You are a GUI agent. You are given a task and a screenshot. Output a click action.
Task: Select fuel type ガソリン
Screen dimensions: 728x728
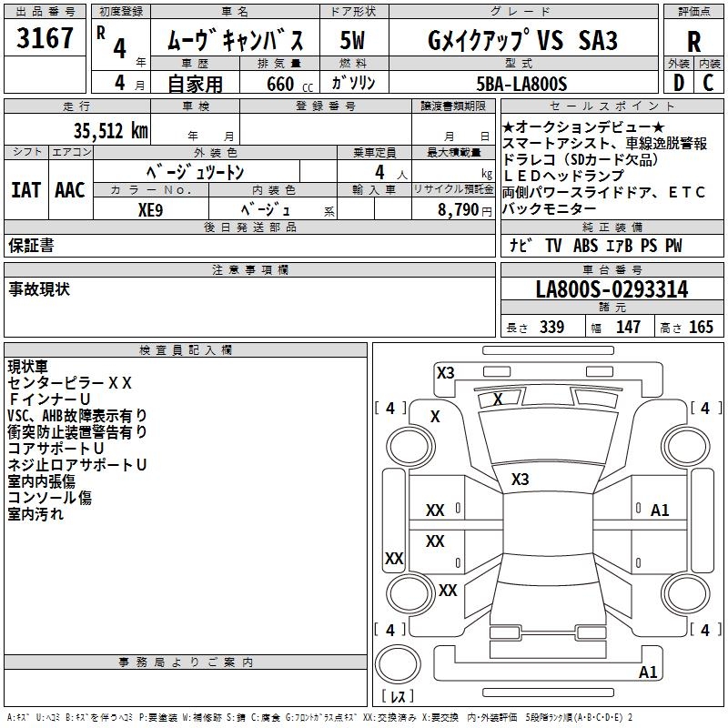[353, 83]
